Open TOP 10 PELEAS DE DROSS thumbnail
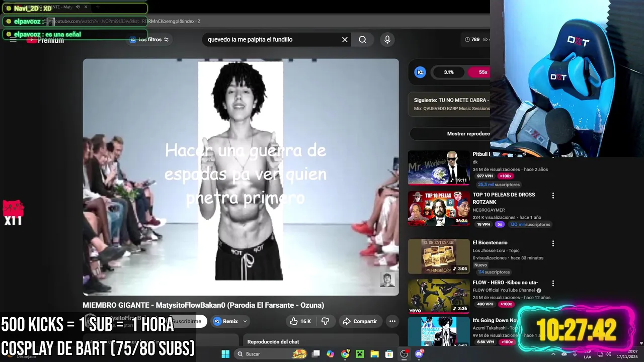Viewport: 644px width, 362px height. tap(439, 208)
